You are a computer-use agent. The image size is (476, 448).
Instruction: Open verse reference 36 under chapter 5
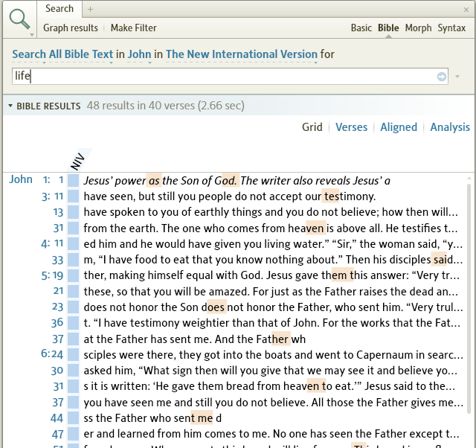[x=57, y=322]
